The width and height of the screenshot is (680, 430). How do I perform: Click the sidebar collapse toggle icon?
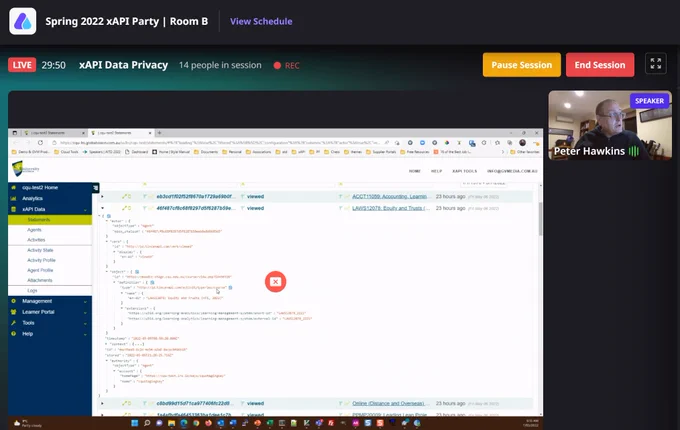[x=95, y=187]
